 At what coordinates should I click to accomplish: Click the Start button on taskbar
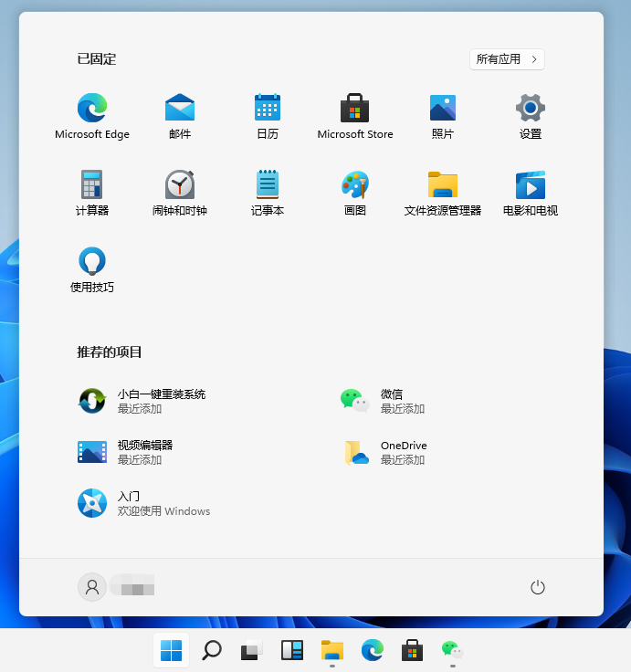(x=171, y=650)
